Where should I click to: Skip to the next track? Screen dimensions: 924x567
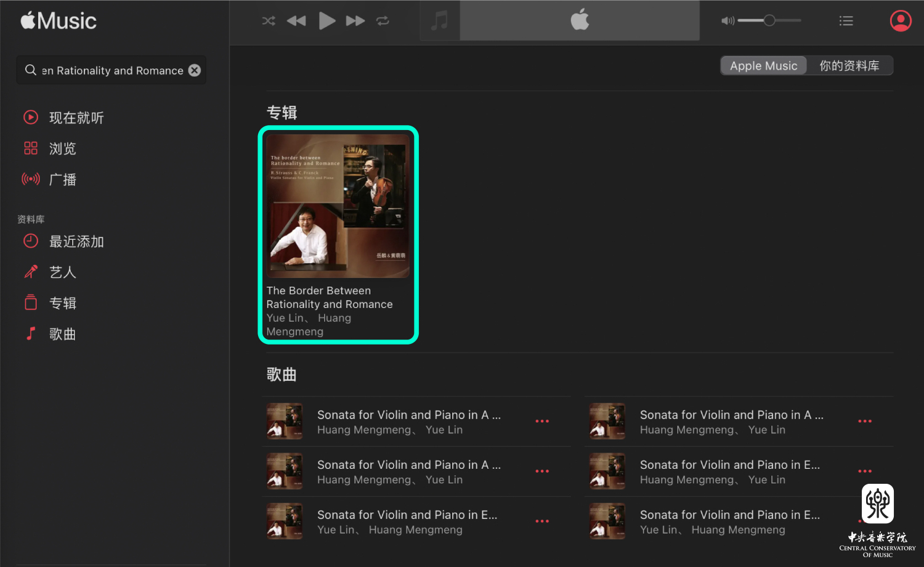point(355,21)
